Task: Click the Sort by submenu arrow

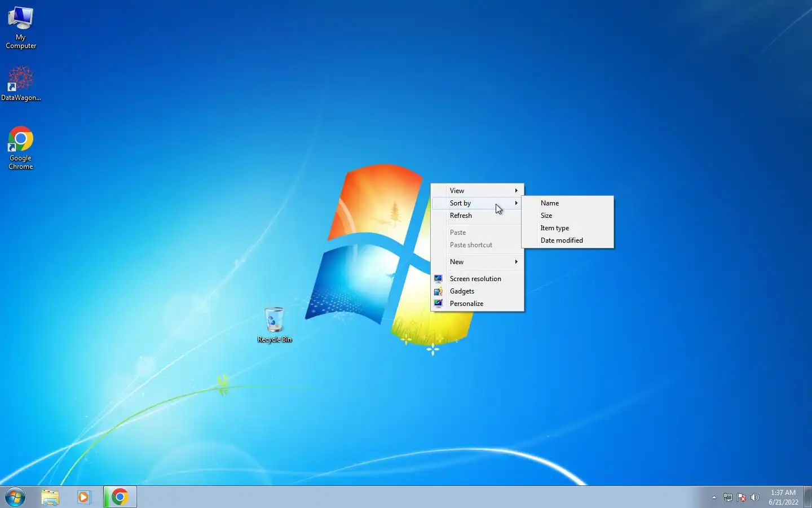Action: pyautogui.click(x=516, y=203)
